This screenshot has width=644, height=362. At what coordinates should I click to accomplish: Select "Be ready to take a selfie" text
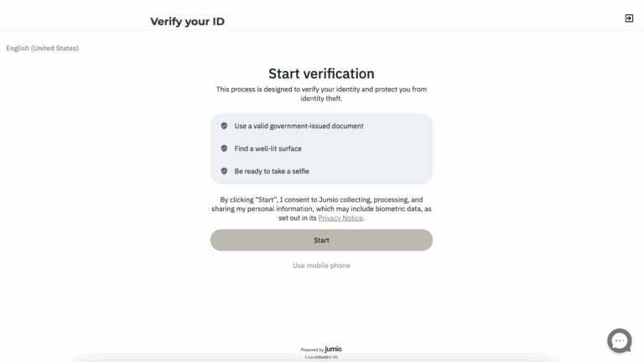click(273, 171)
